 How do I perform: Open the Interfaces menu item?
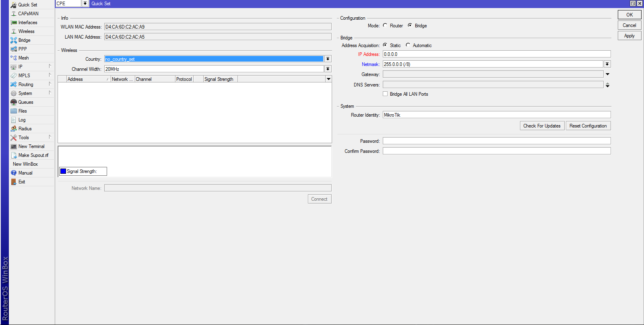pos(28,23)
